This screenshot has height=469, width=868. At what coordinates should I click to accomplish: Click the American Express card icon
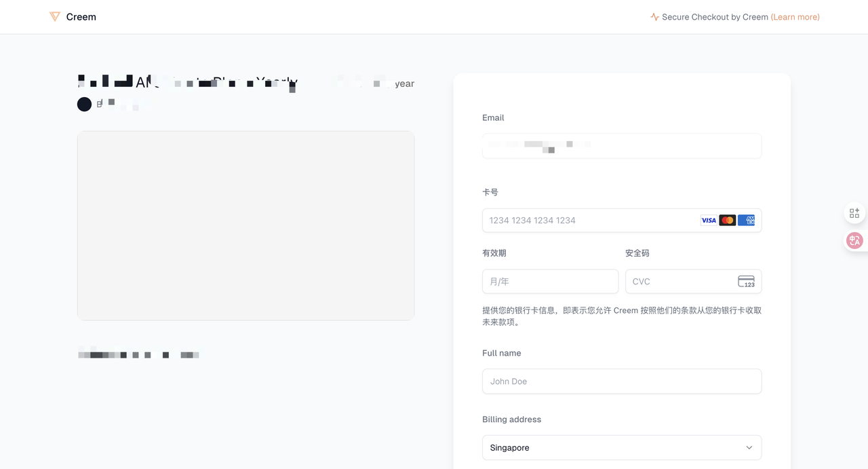pos(746,220)
